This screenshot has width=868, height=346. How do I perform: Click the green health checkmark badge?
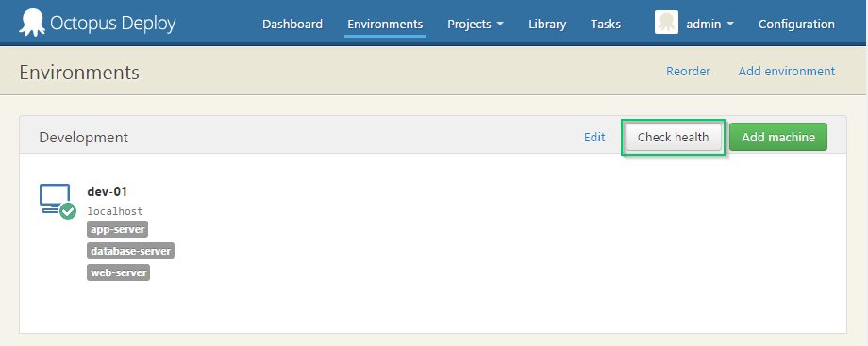68,211
